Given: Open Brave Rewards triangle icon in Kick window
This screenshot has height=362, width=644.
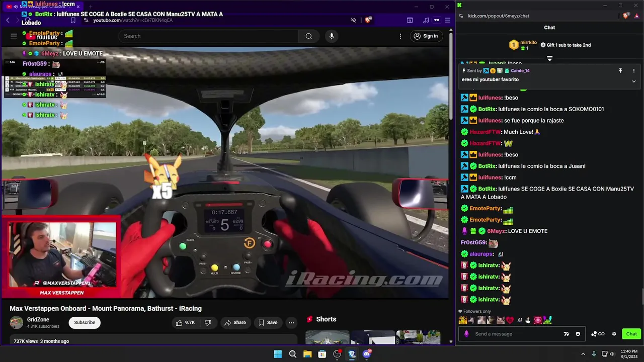Looking at the screenshot, I should pos(637,16).
